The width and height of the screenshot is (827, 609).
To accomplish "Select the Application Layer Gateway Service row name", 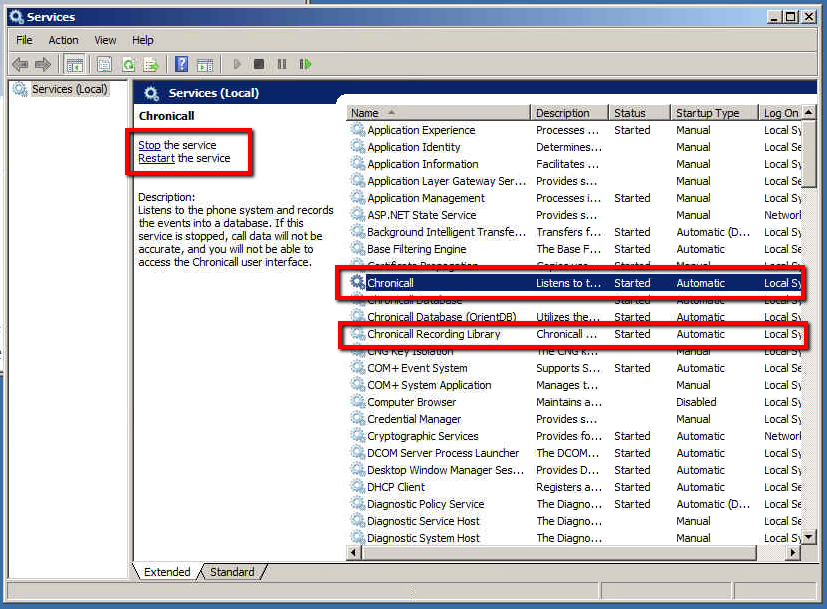I will click(x=447, y=181).
